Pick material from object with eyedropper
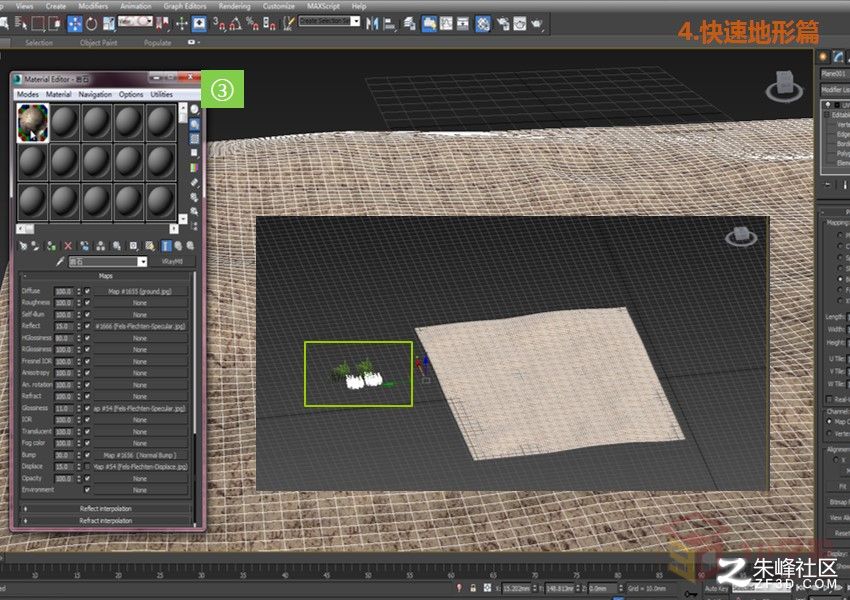 click(x=60, y=262)
